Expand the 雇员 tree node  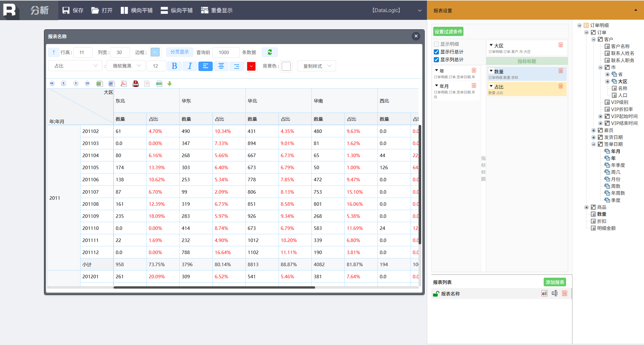tap(593, 130)
